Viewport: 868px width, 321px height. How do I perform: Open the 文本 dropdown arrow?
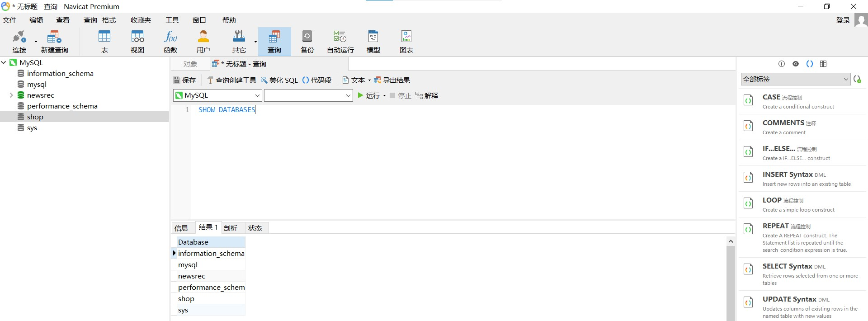coord(369,80)
